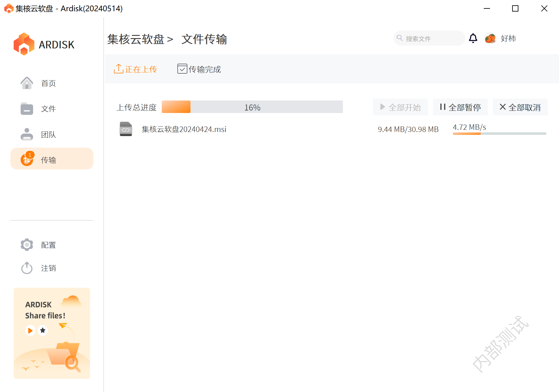
Task: Select file 集核云软盘20240424.msi
Action: [x=184, y=129]
